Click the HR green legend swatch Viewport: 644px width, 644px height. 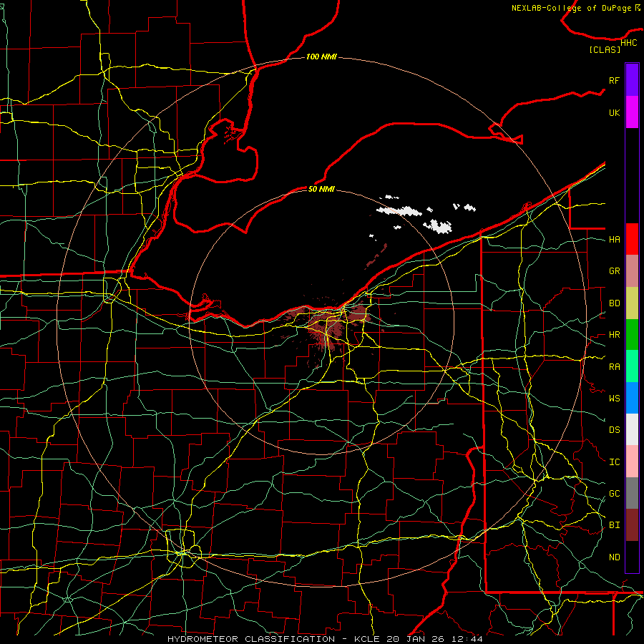tap(632, 334)
